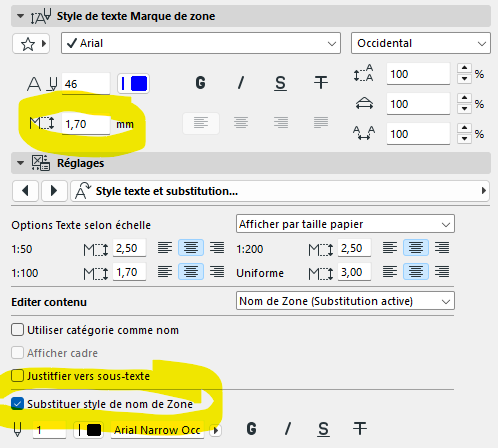This screenshot has height=448, width=498.
Task: Open the Occidental script dropdown
Action: coord(421,43)
